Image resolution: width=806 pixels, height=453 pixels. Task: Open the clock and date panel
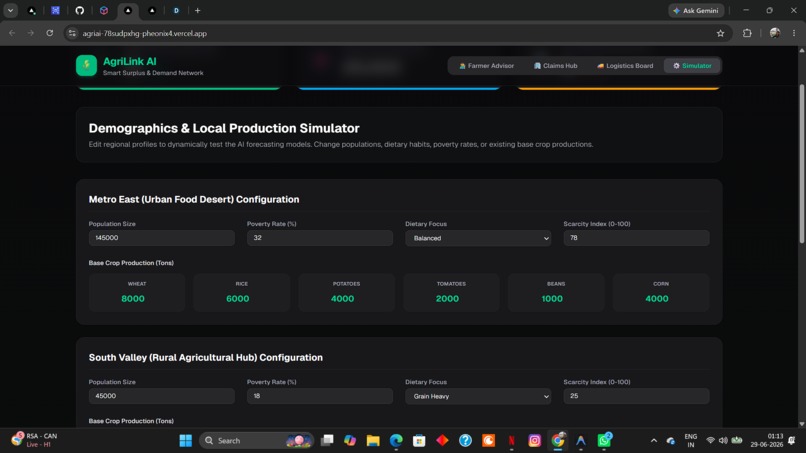pyautogui.click(x=766, y=441)
